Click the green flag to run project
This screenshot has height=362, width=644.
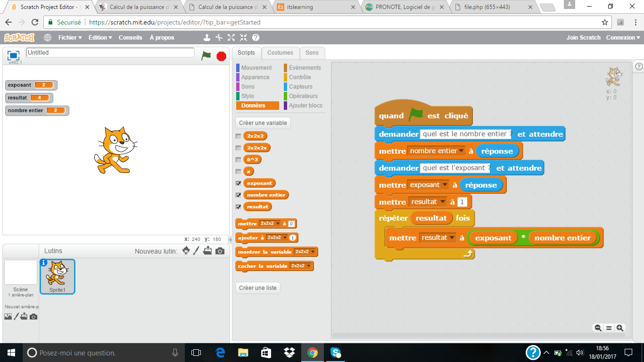206,56
